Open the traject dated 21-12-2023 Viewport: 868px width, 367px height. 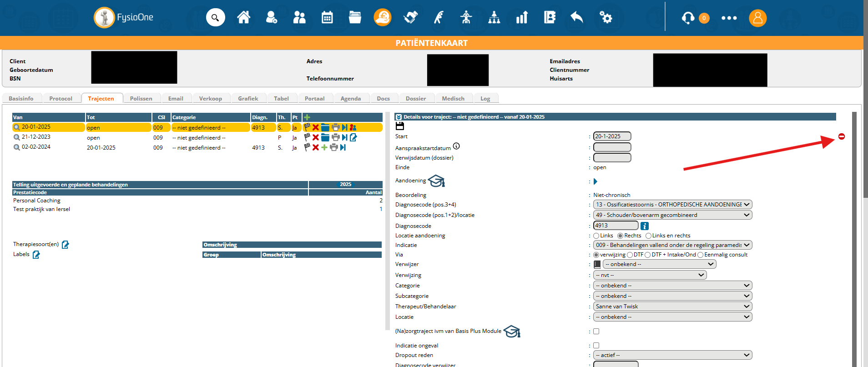tap(36, 137)
